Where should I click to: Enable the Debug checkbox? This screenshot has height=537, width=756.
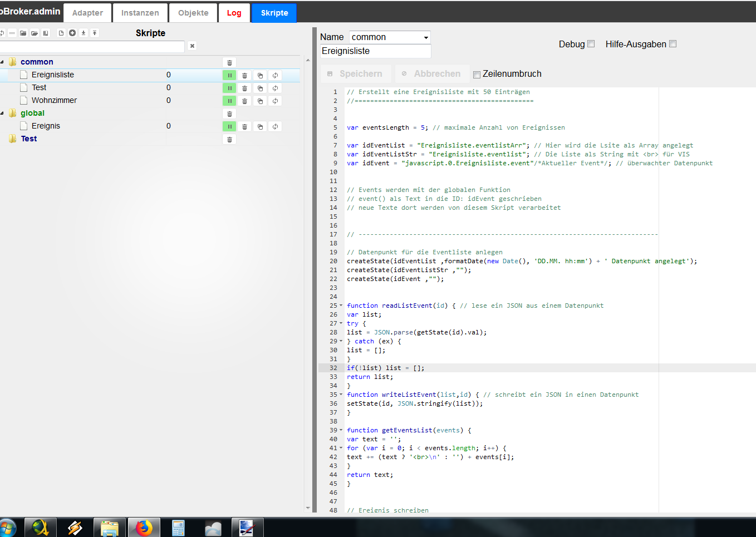pyautogui.click(x=591, y=44)
